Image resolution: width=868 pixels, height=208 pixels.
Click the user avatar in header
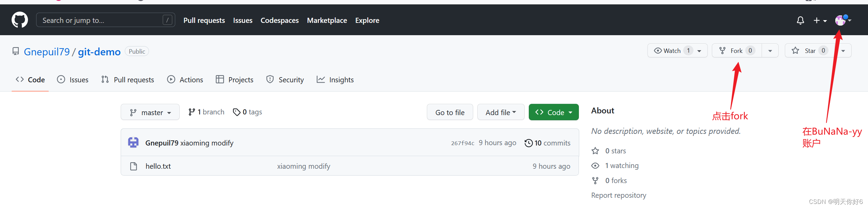840,20
